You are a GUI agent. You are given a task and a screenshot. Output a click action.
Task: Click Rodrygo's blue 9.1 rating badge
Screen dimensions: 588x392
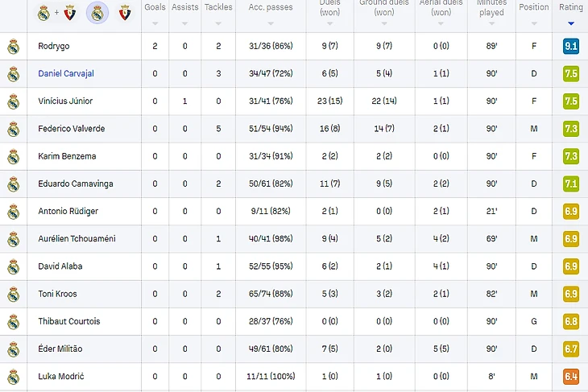pos(571,46)
